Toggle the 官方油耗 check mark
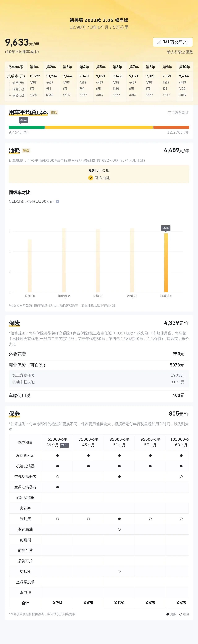The height and width of the screenshot is (644, 198). coord(91,178)
